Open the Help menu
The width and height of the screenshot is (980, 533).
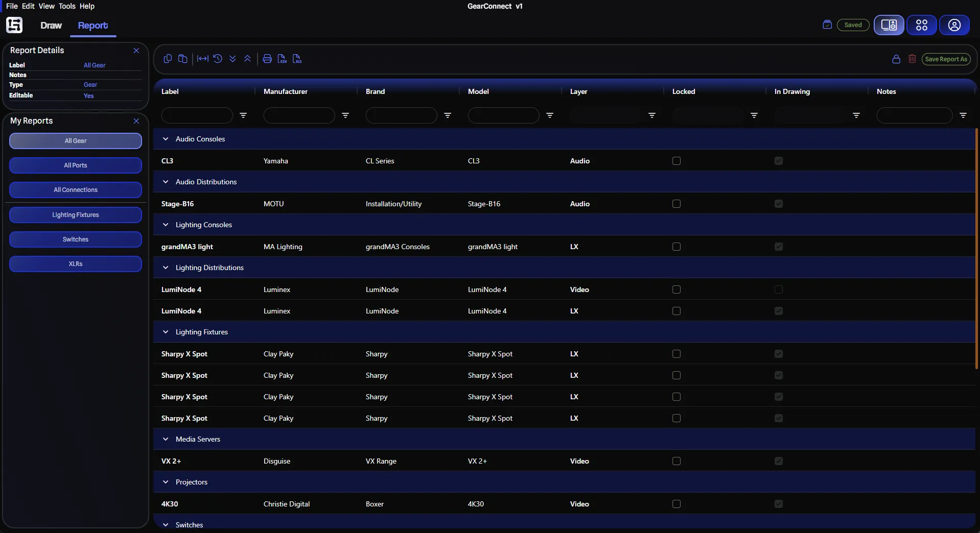[x=87, y=6]
